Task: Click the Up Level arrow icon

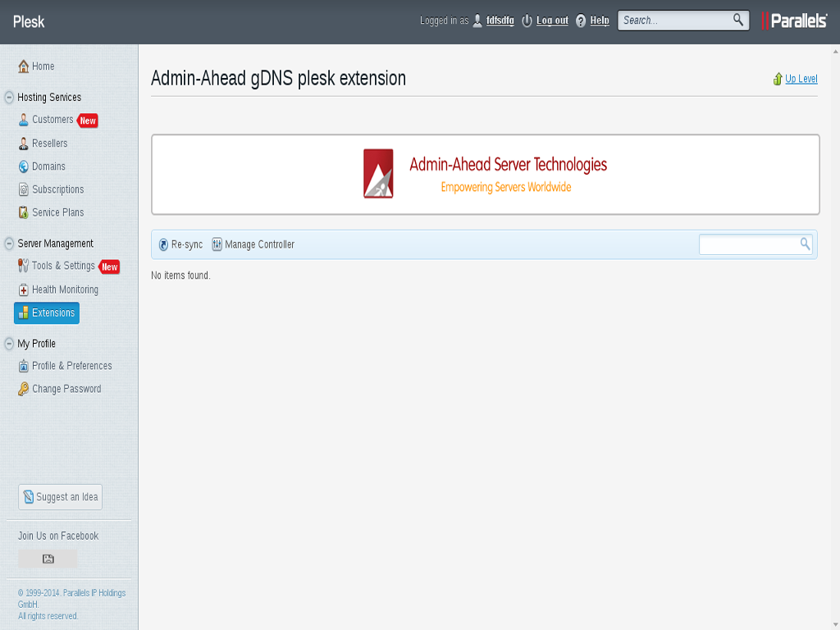Action: pyautogui.click(x=778, y=79)
